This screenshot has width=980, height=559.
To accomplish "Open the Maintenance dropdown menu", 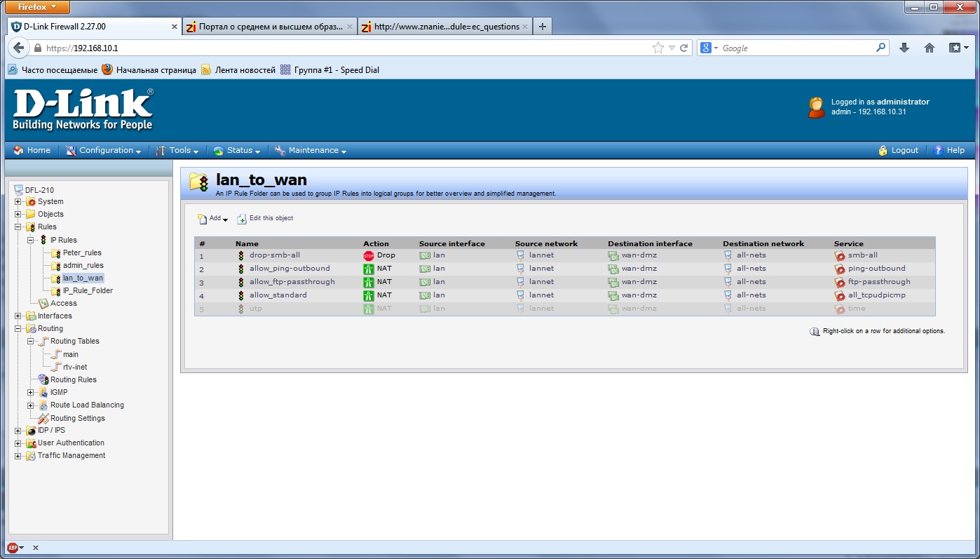I will (310, 150).
